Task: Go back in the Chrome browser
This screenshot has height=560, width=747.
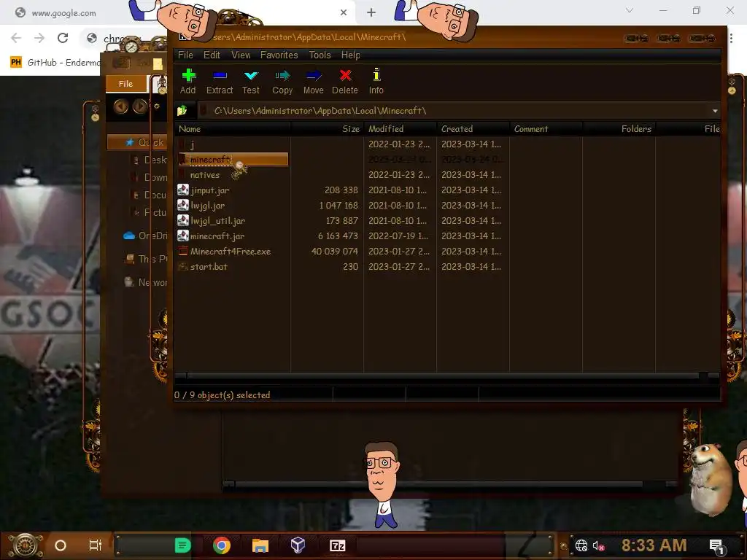Action: (x=16, y=38)
